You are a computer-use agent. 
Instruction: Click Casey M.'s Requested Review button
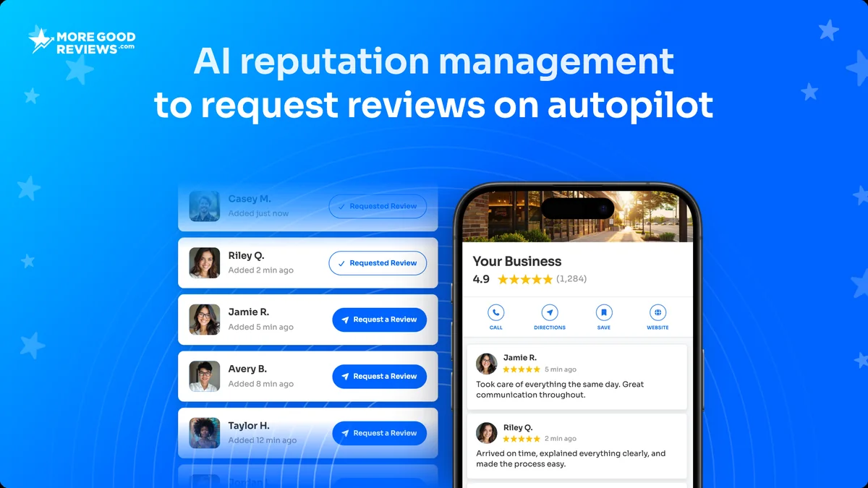pos(378,206)
